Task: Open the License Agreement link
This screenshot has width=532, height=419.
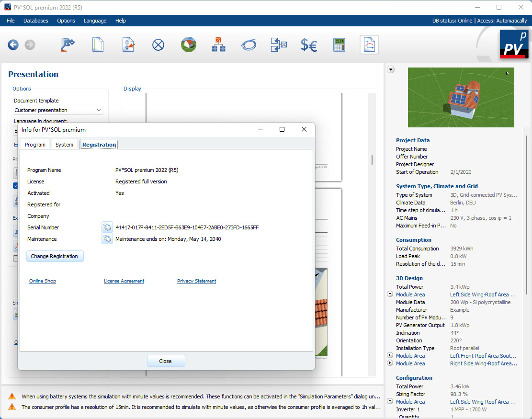Action: [124, 281]
